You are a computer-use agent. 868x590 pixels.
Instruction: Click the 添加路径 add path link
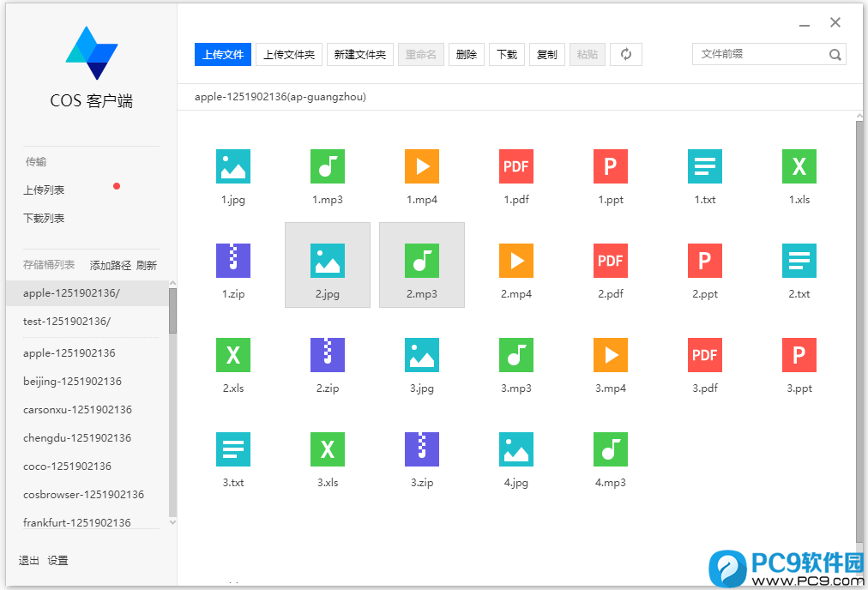point(110,266)
